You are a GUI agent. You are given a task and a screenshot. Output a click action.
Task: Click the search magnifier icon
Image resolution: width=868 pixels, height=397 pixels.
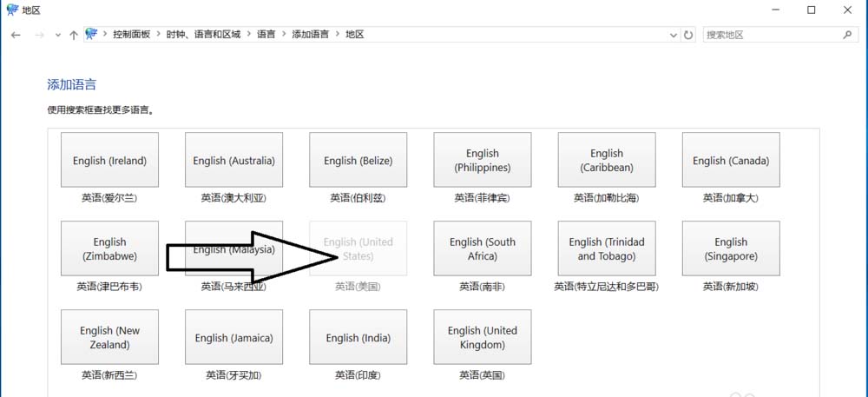[x=847, y=35]
